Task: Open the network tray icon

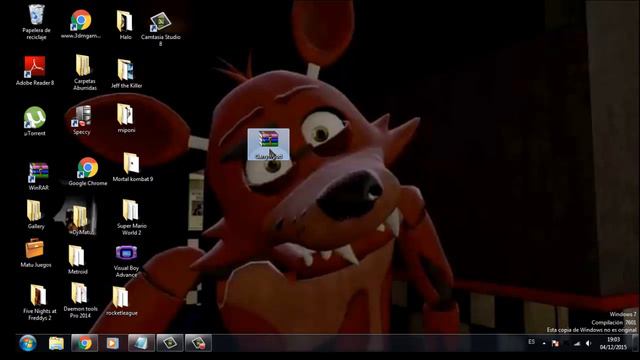Action: 577,344
